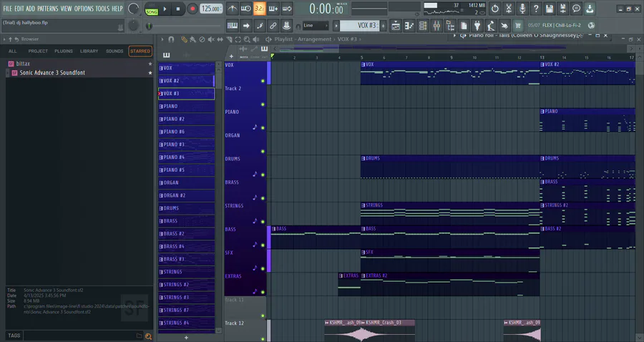Open the plugin picker plug icon

477,26
